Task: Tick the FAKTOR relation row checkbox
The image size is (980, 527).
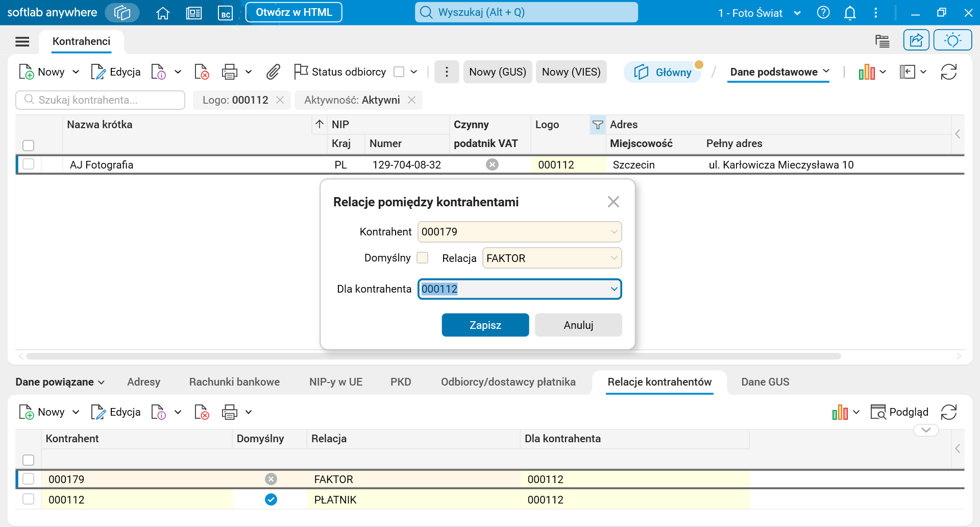Action: tap(29, 479)
